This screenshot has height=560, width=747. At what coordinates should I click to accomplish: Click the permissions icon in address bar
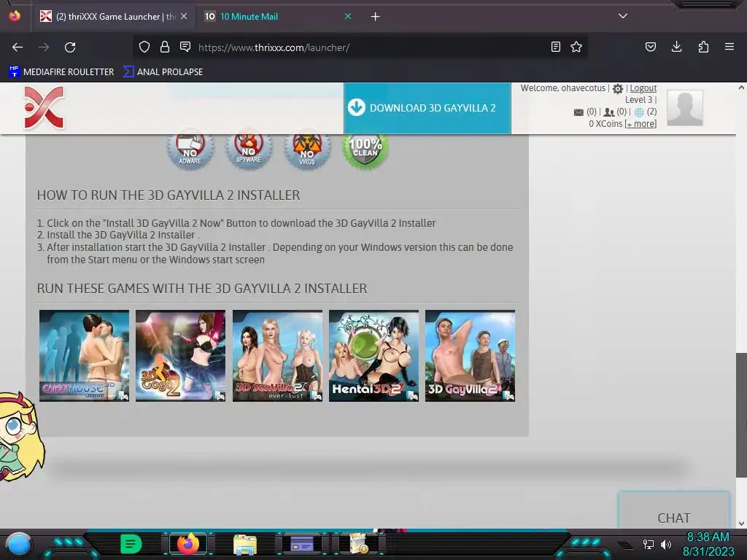185,47
